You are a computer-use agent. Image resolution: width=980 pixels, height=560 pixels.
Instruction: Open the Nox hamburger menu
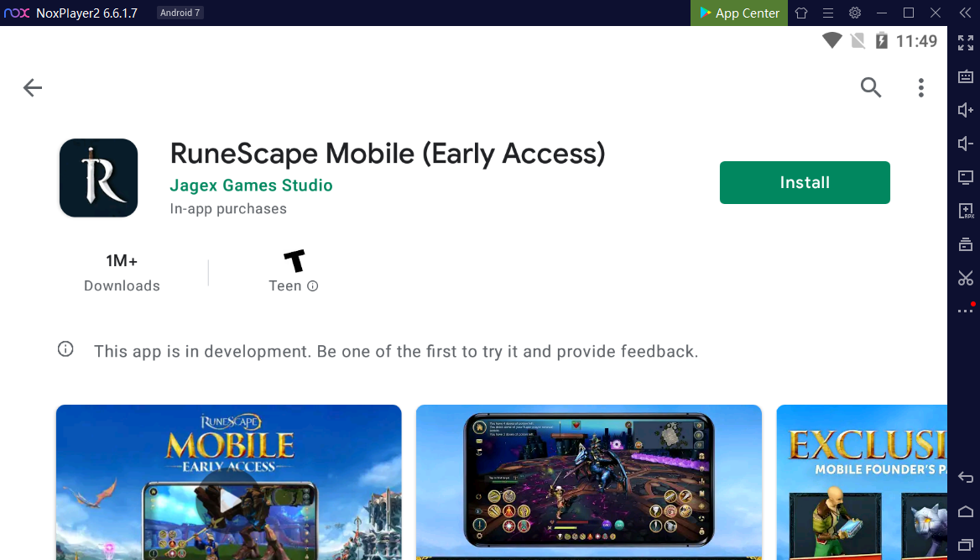[828, 13]
